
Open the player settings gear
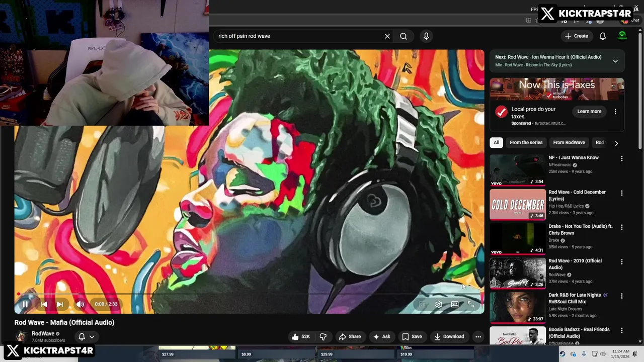click(x=439, y=304)
